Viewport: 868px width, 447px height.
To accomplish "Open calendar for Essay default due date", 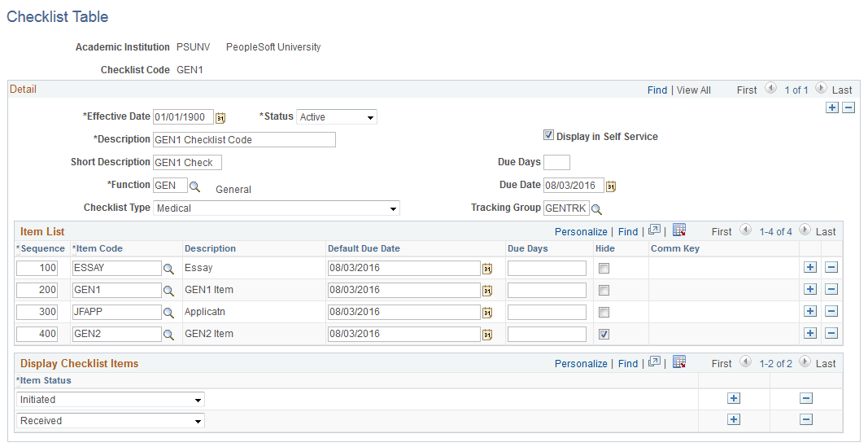I will 487,269.
